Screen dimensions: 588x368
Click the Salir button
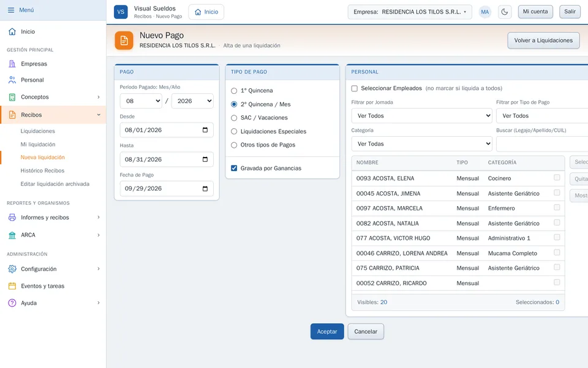(570, 12)
